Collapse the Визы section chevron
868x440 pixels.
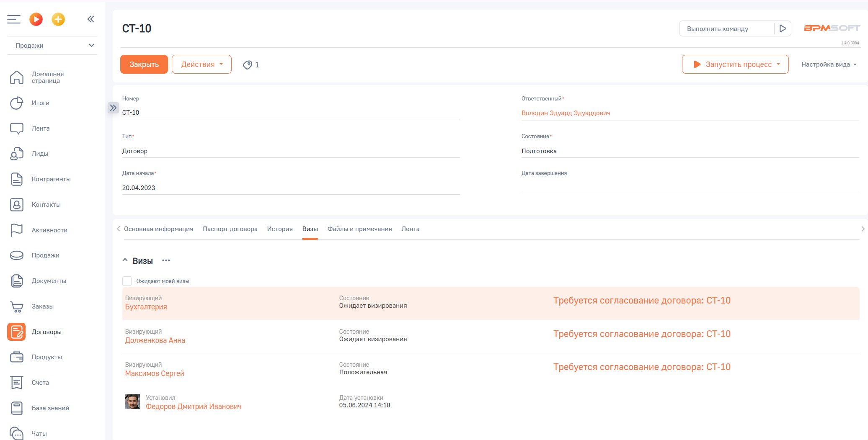pos(125,260)
